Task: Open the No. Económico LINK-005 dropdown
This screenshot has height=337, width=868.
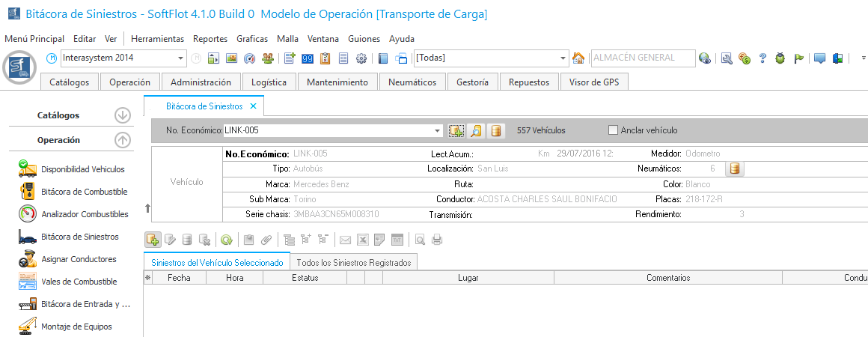Action: [x=437, y=130]
